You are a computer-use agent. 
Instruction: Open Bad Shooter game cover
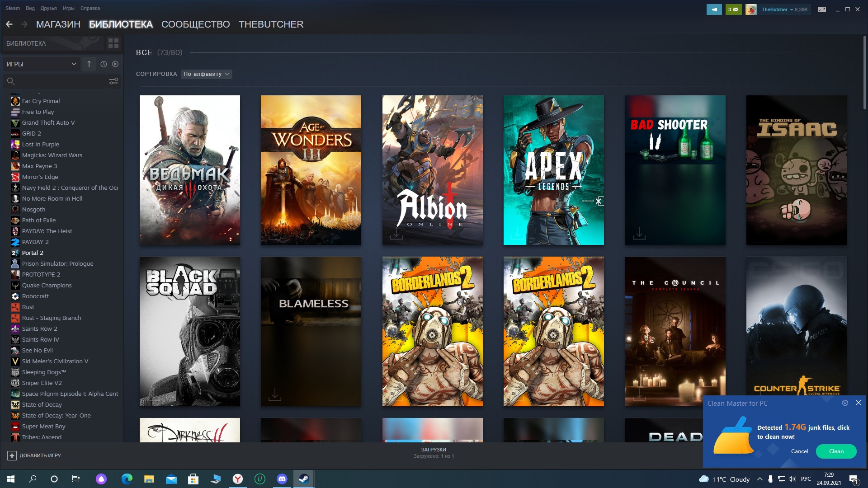(675, 170)
